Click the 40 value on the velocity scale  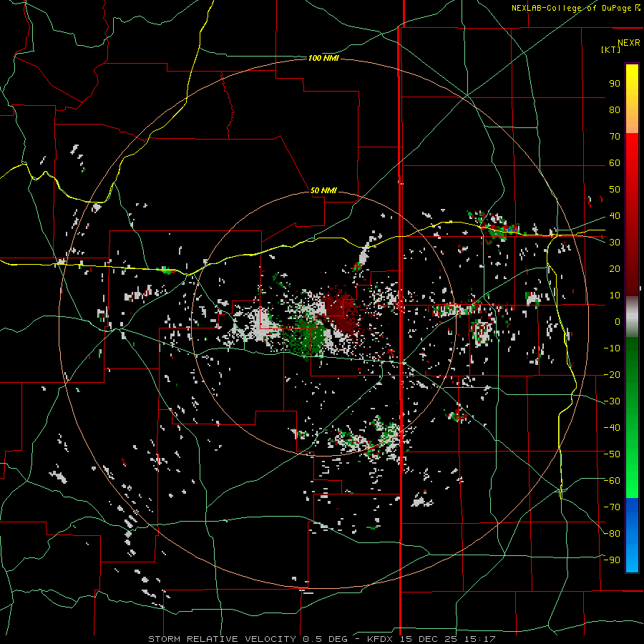[615, 216]
